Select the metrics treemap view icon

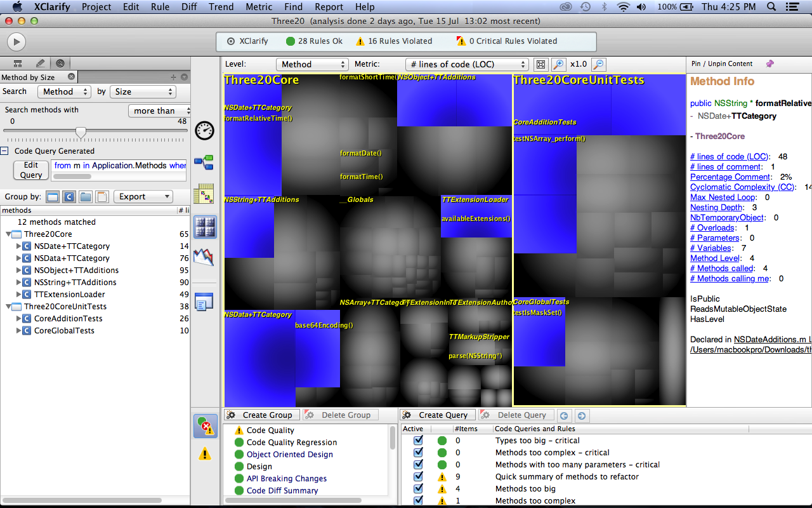(204, 226)
